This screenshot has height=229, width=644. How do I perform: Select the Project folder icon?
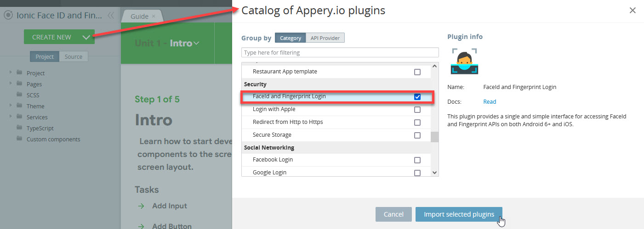19,73
